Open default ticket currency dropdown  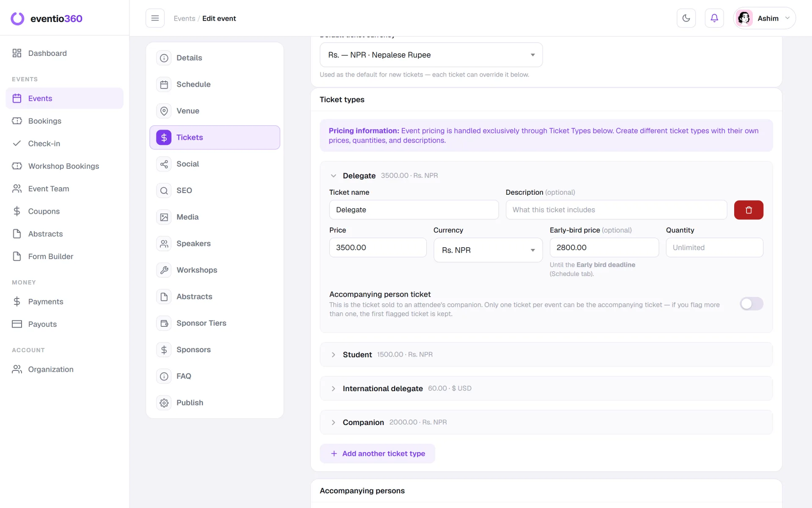click(x=431, y=55)
